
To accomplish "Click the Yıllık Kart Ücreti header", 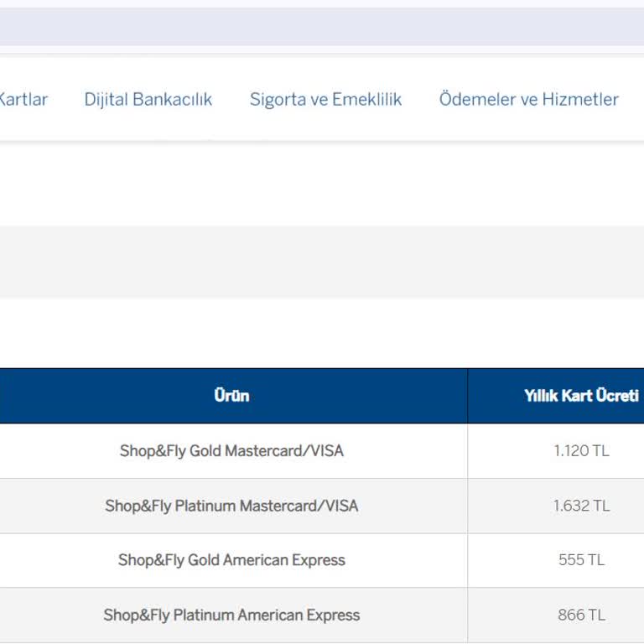I will tap(581, 396).
